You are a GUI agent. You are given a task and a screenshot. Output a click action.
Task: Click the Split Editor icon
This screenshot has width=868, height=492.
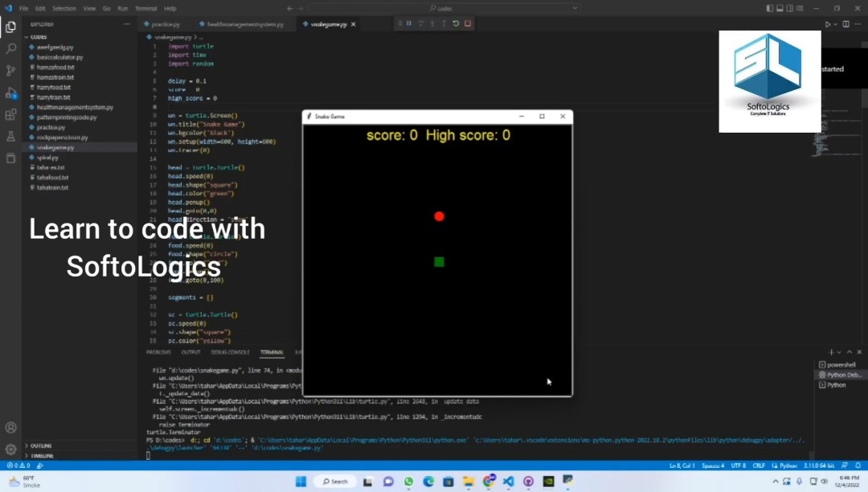pyautogui.click(x=845, y=24)
